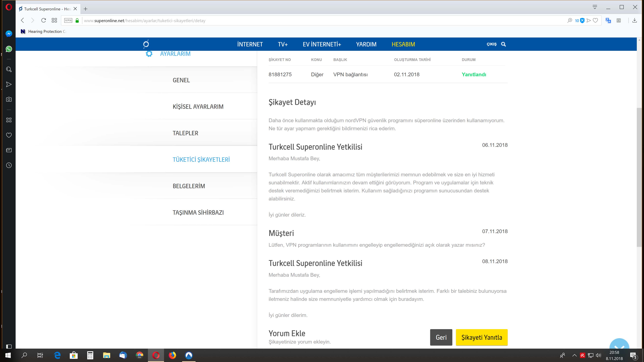This screenshot has width=644, height=362.
Task: Open the snapshot camera icon in sidebar
Action: [9, 99]
